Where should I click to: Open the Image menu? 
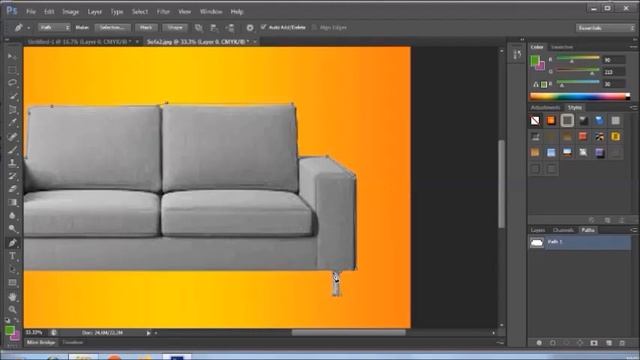pos(70,12)
